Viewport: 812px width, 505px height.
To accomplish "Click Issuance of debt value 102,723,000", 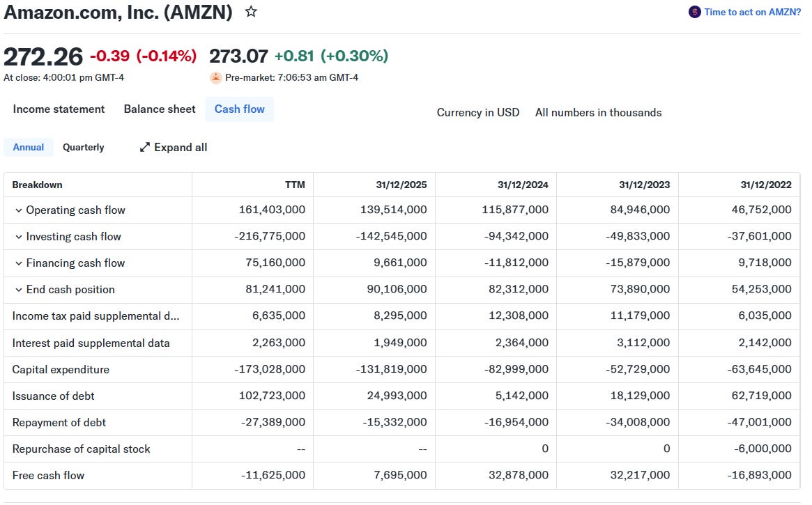I will click(x=272, y=396).
